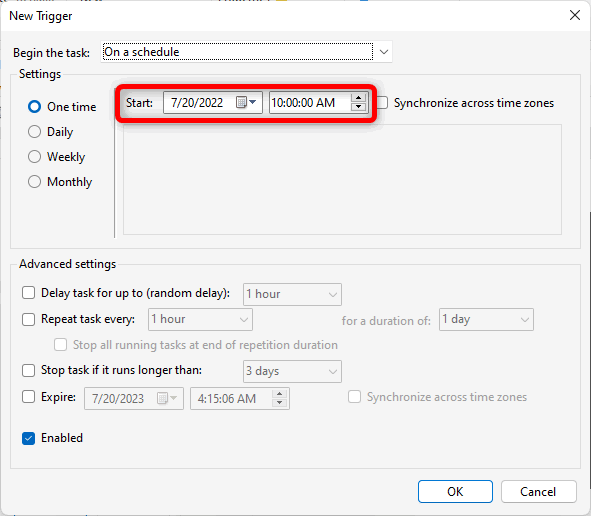
Task: Increase the Start time with up arrow
Action: tap(358, 98)
